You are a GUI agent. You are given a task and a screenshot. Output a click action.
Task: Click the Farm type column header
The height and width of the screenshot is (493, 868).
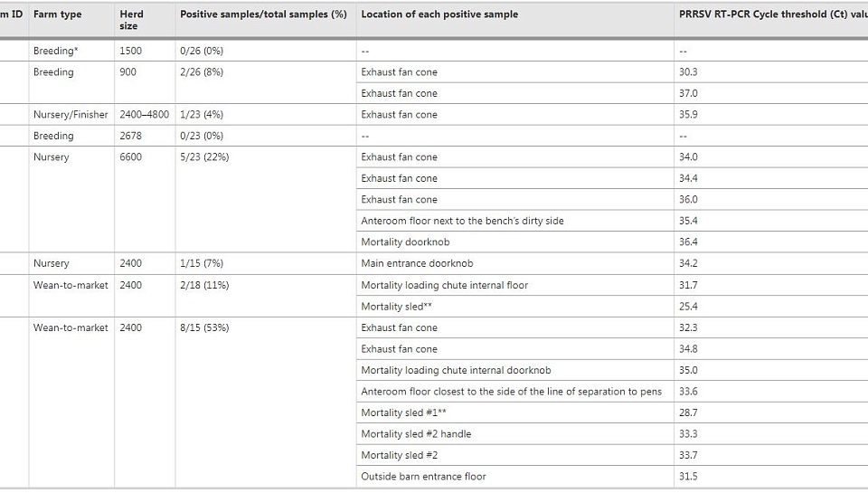(x=58, y=14)
